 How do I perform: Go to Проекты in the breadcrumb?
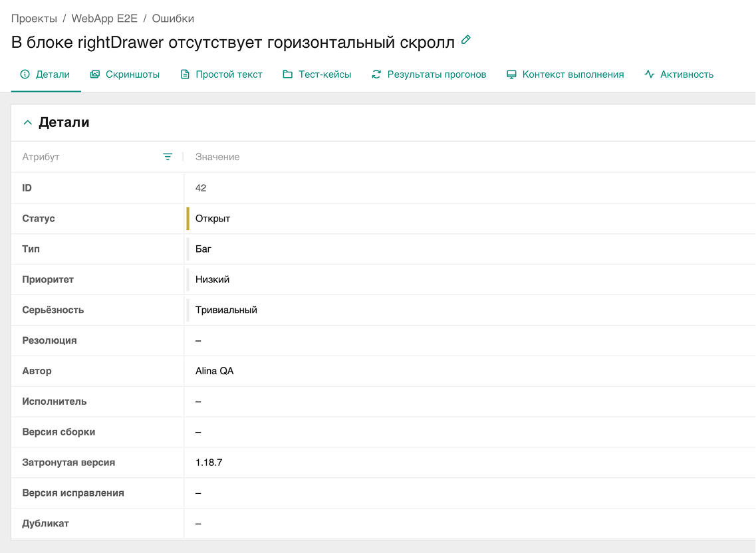pos(34,19)
